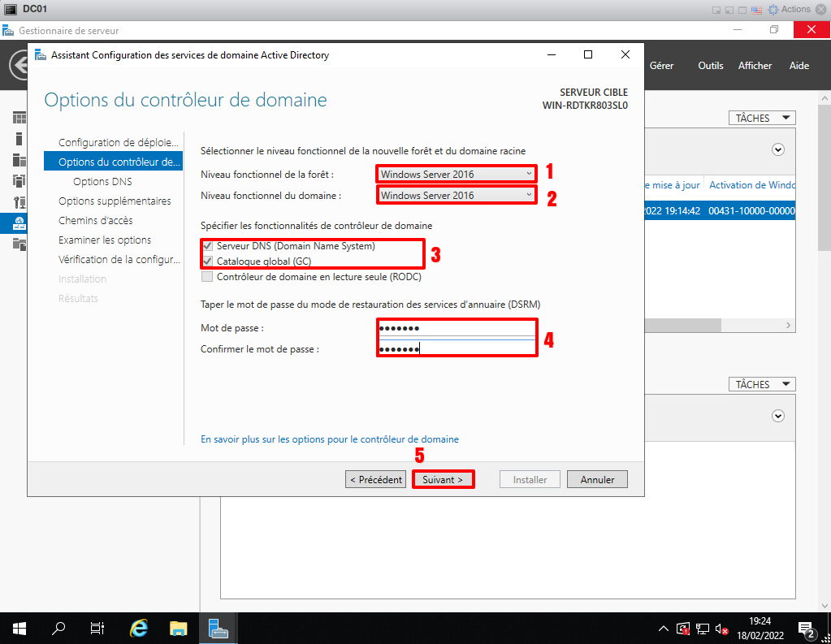Image resolution: width=831 pixels, height=644 pixels.
Task: Open File Explorer from the taskbar
Action: tap(179, 628)
